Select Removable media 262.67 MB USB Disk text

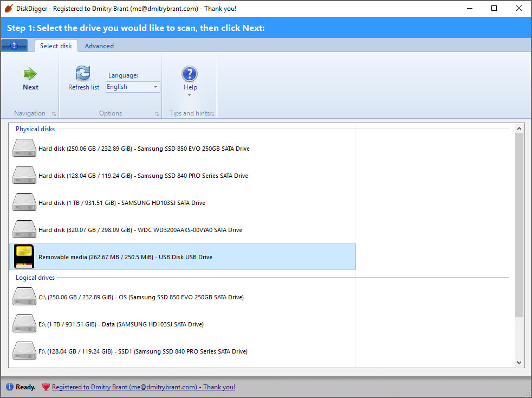point(125,257)
